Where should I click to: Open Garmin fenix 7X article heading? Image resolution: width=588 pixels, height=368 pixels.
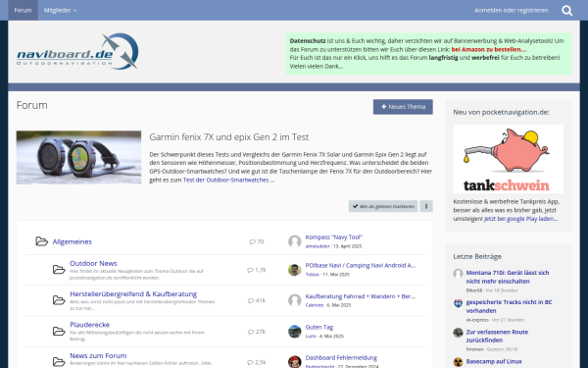(228, 137)
